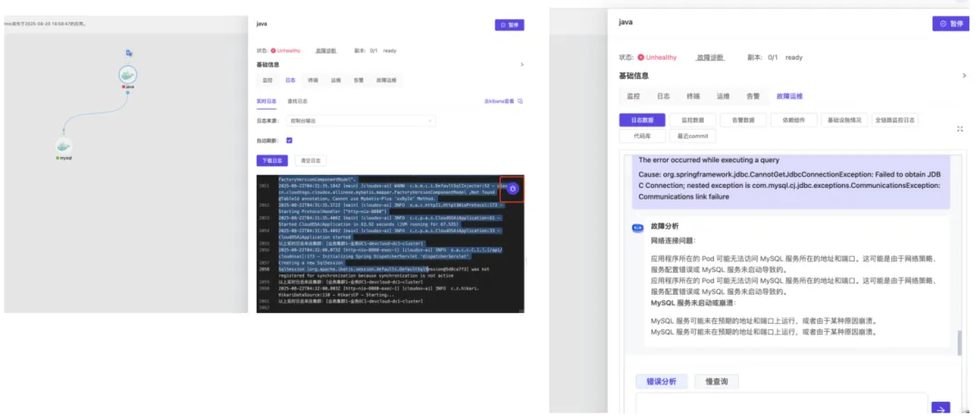
Task: Open the 故障运维 tab in right panel
Action: [x=789, y=96]
